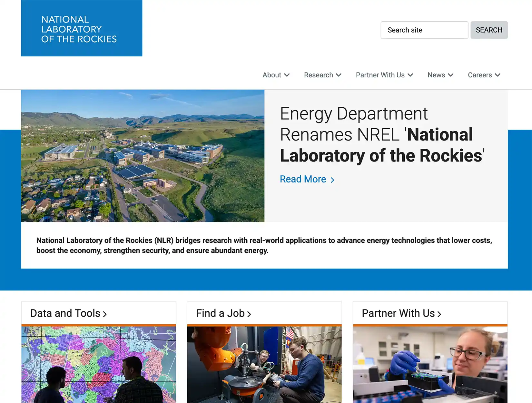Open the colorful map wall thumbnail

99,364
